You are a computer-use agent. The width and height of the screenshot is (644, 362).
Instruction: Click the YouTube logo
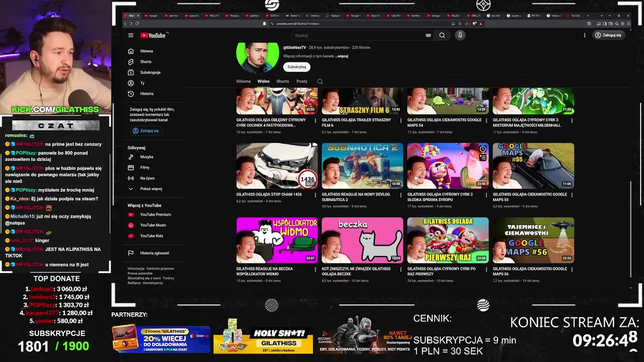pos(153,35)
